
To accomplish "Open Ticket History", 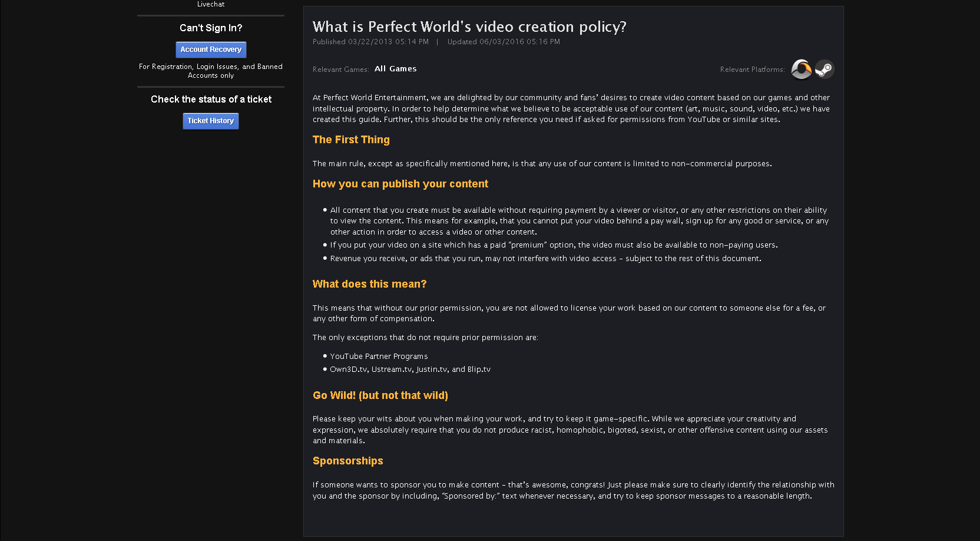I will pos(211,121).
